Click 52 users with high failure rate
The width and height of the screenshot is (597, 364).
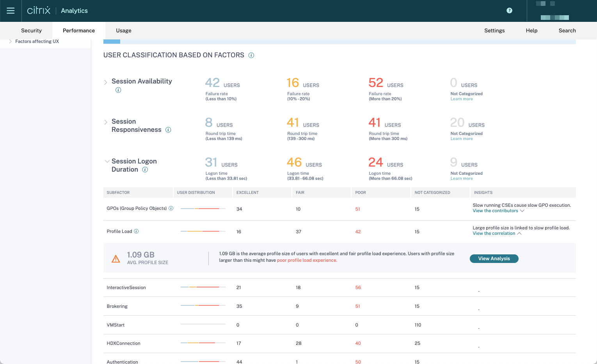point(376,83)
